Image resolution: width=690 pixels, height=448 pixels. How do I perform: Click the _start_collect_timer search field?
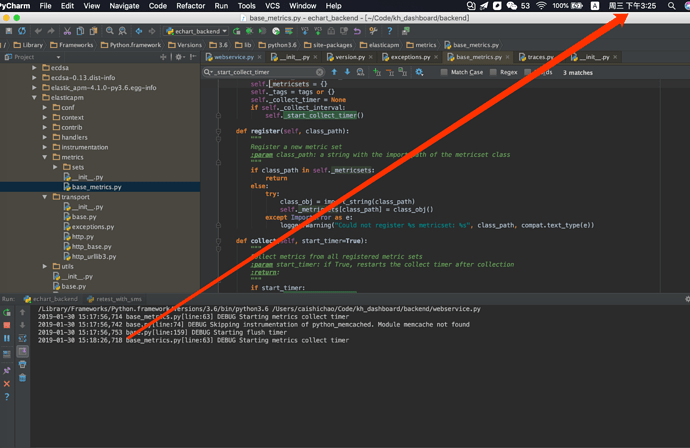click(x=264, y=72)
